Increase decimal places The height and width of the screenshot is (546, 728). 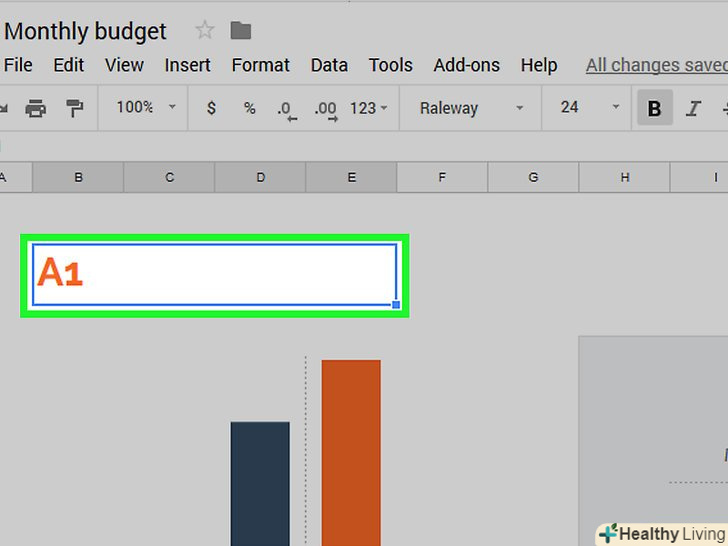(x=326, y=111)
